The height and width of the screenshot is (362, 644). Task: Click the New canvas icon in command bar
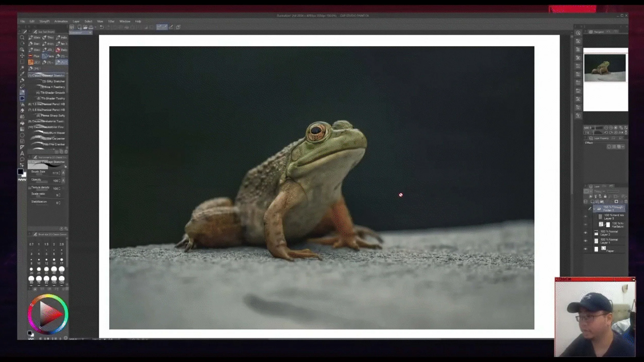(x=80, y=27)
